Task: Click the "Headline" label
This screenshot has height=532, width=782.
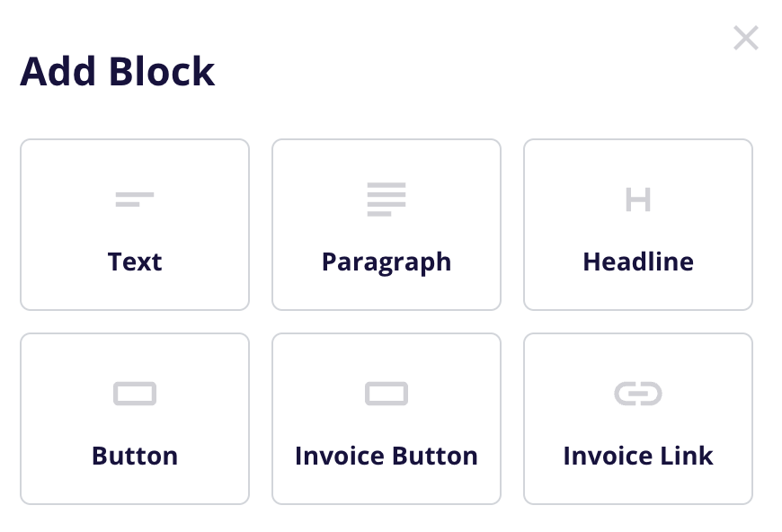Action: click(x=638, y=262)
